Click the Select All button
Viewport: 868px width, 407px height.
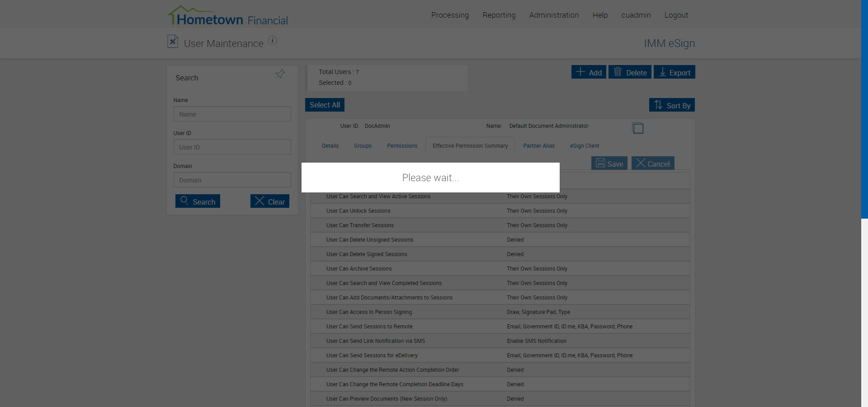[x=325, y=105]
